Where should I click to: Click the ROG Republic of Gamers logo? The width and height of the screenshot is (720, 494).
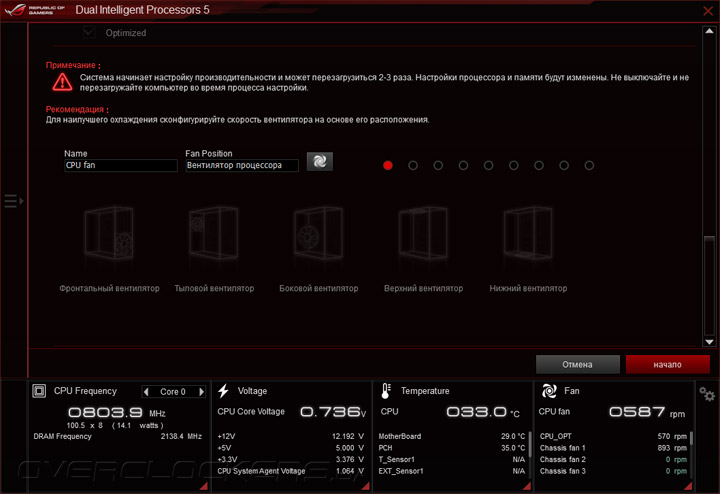[35, 10]
